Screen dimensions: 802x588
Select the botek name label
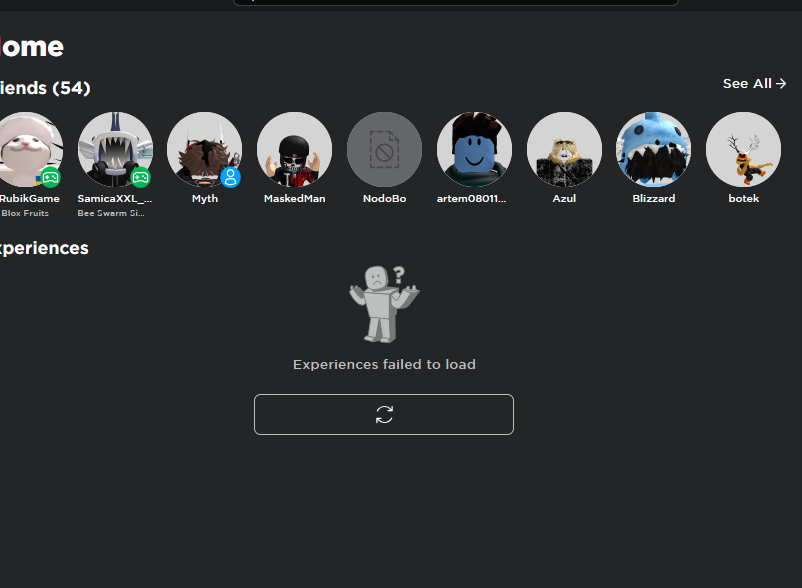pos(744,198)
